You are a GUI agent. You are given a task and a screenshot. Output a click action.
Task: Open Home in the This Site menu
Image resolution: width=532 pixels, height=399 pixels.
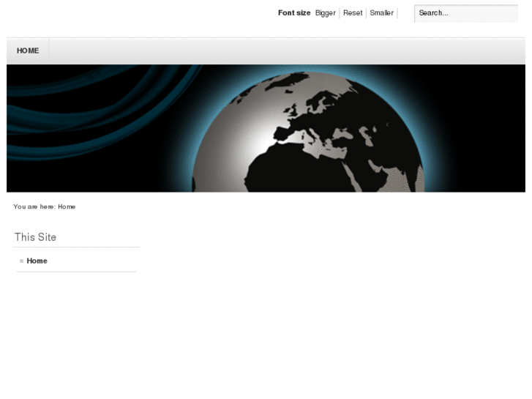tap(37, 261)
